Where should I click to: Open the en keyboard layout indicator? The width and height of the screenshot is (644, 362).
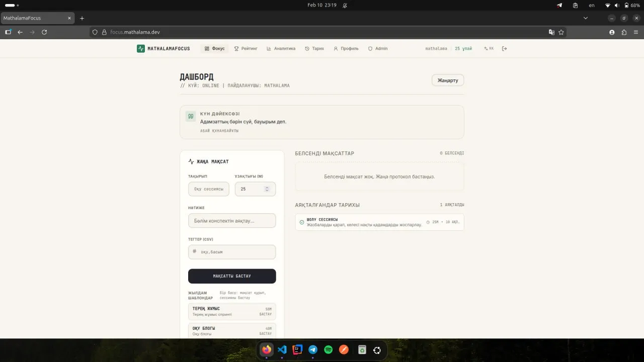point(592,5)
